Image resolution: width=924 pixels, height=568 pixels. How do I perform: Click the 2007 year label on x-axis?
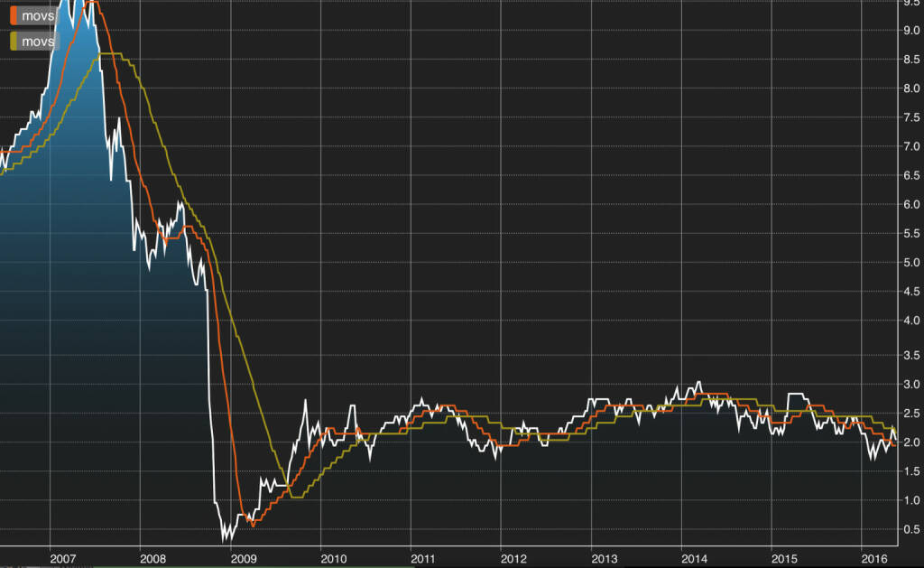[62, 559]
